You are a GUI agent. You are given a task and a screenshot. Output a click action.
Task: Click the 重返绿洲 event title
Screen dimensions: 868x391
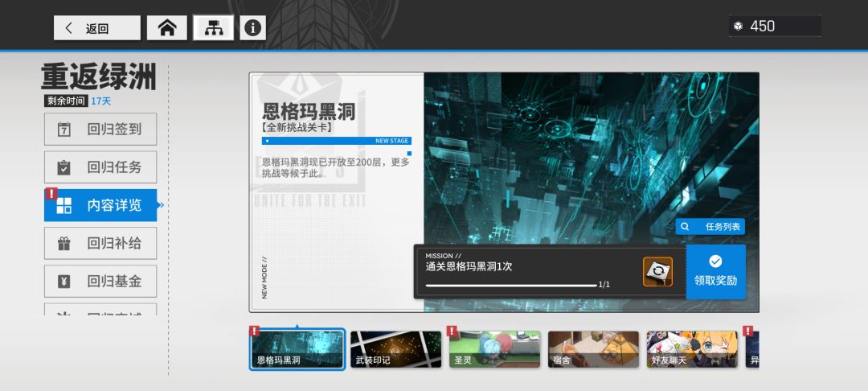[99, 77]
